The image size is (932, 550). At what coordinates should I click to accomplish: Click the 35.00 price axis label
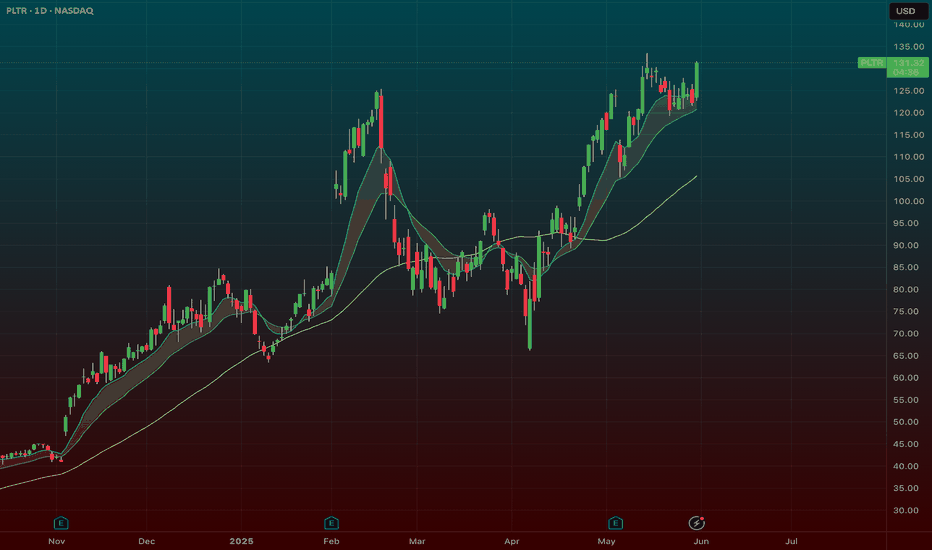pyautogui.click(x=906, y=488)
